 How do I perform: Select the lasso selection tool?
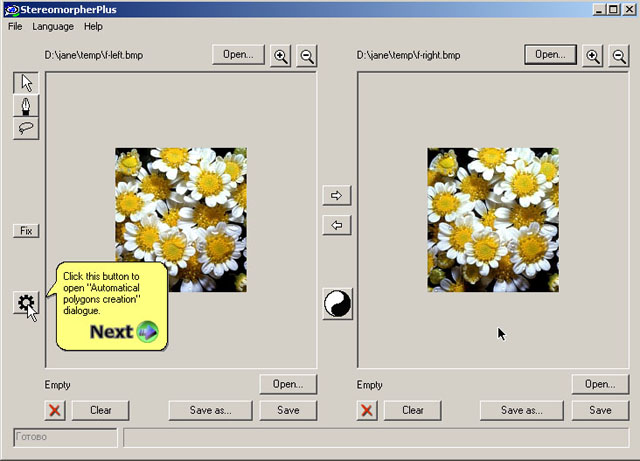(27, 128)
